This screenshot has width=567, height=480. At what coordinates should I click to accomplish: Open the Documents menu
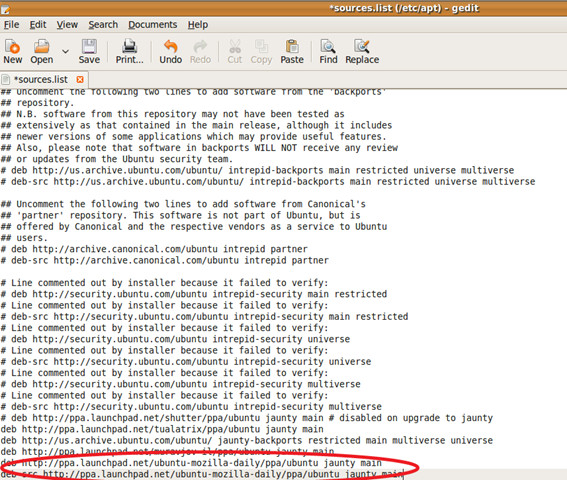pos(153,25)
